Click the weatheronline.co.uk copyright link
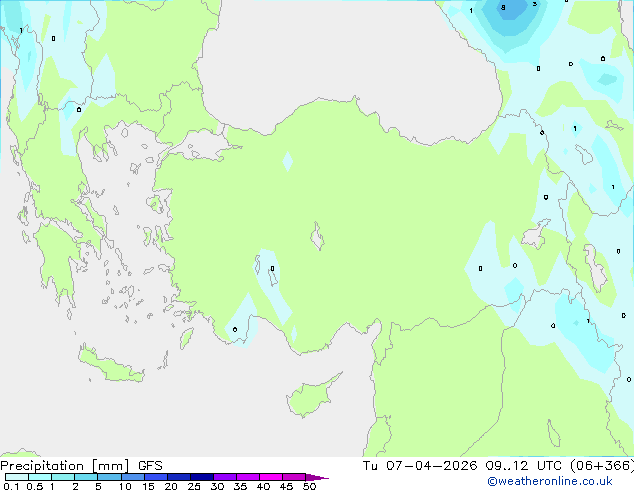Viewport: 634px width, 490px height. pyautogui.click(x=550, y=481)
